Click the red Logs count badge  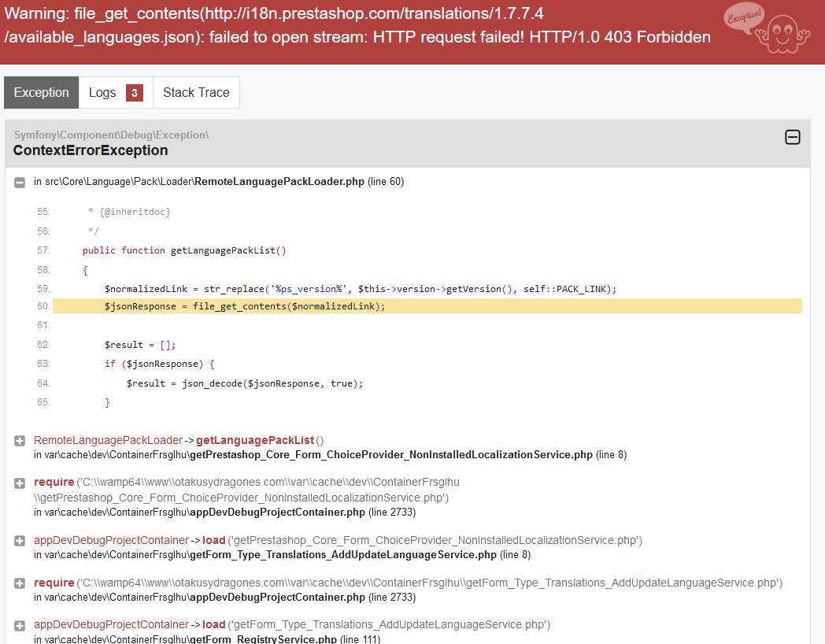[x=135, y=93]
